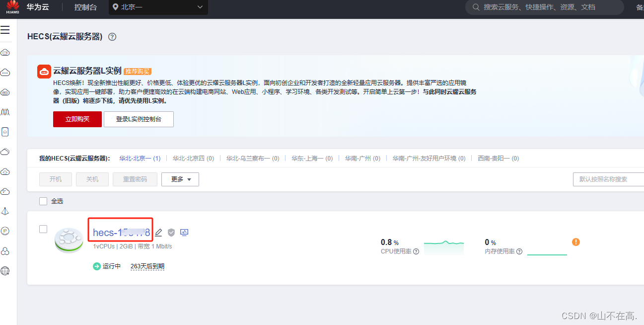Click the 备 link at top right

tap(640, 7)
